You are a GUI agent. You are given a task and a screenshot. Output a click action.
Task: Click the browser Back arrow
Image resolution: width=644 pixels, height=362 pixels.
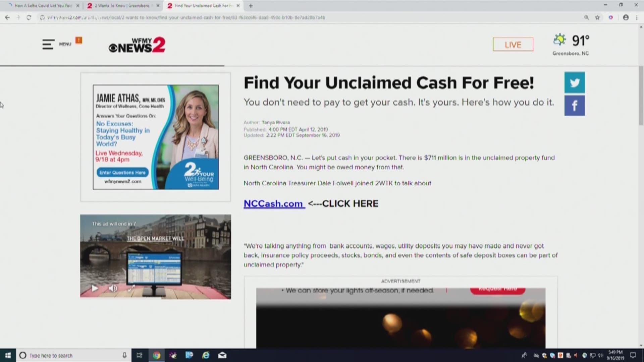(x=7, y=17)
